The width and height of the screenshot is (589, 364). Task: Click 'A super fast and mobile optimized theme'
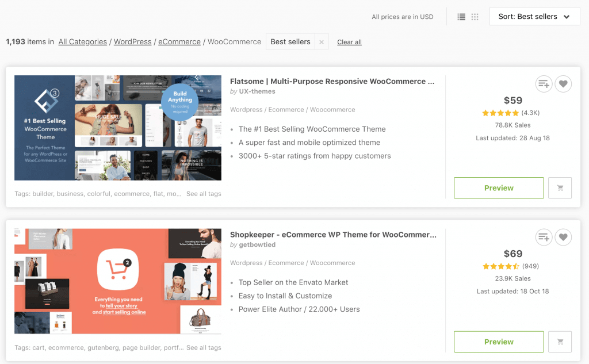[x=309, y=143]
